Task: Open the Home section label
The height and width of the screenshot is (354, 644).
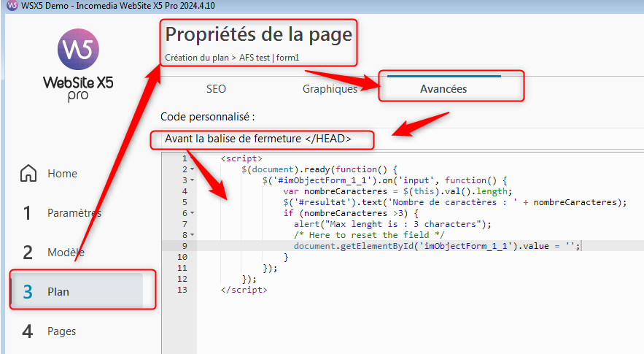Action: [63, 174]
